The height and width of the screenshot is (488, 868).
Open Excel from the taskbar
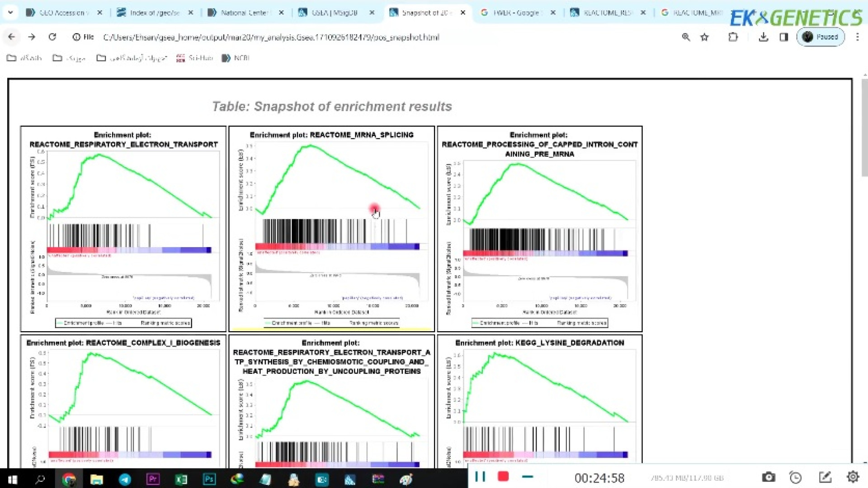tap(181, 479)
